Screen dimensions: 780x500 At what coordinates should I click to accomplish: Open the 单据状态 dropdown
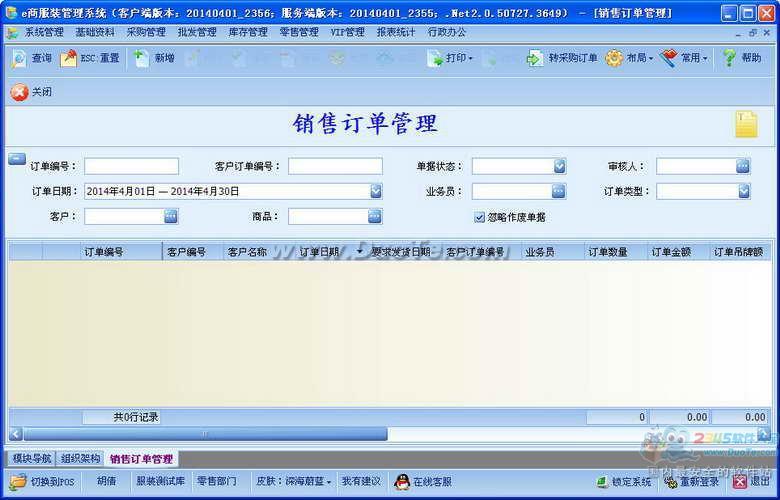click(x=559, y=166)
